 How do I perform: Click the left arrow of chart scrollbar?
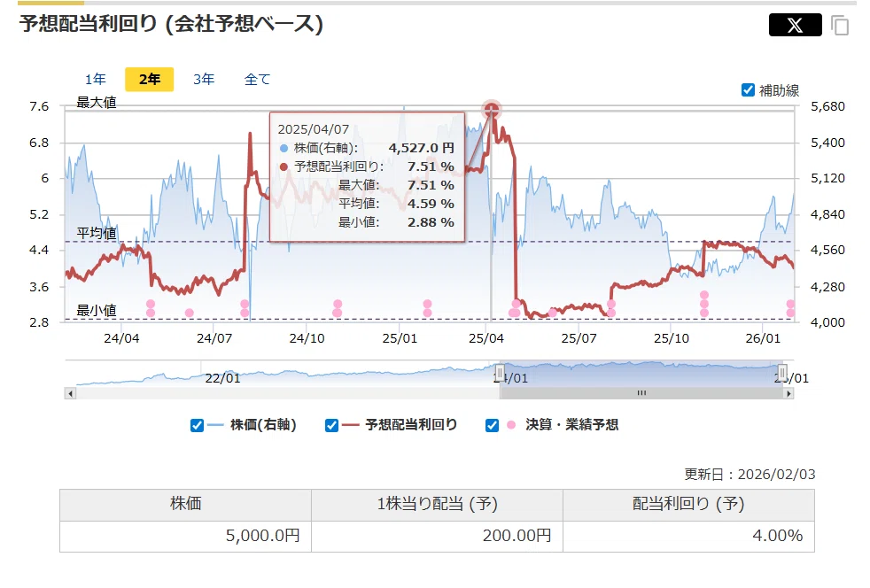pyautogui.click(x=71, y=394)
